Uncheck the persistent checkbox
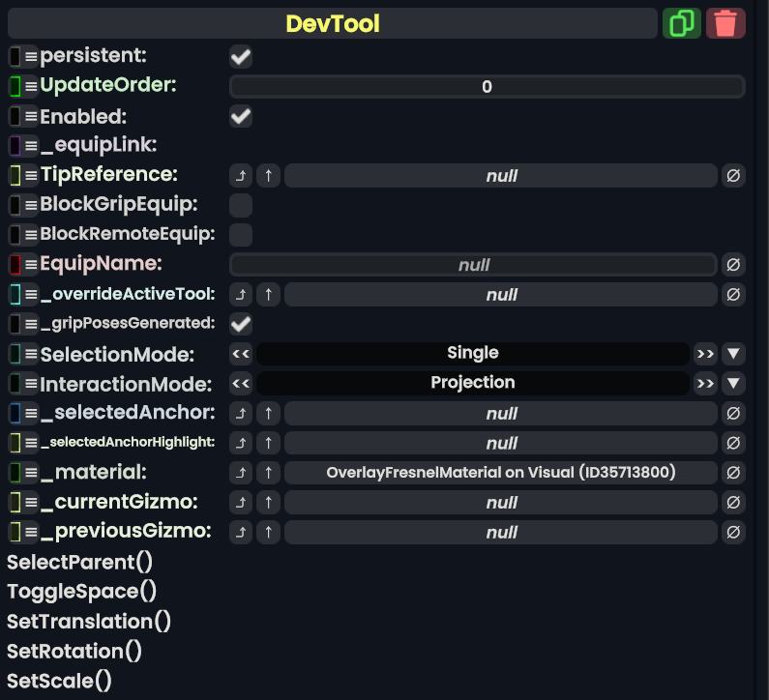 [x=241, y=57]
